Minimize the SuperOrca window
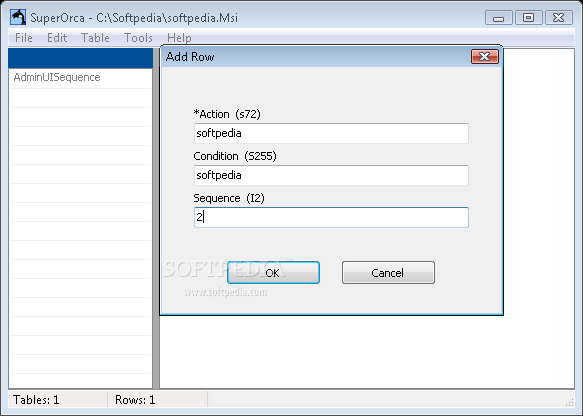Screen dimensions: 583x416 pos(499,17)
